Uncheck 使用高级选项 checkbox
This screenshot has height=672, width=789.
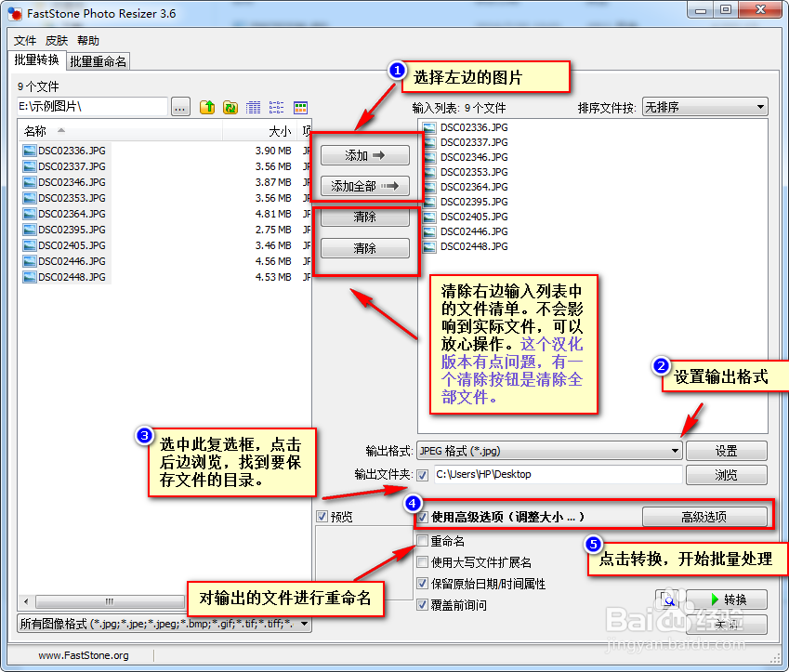[x=423, y=517]
